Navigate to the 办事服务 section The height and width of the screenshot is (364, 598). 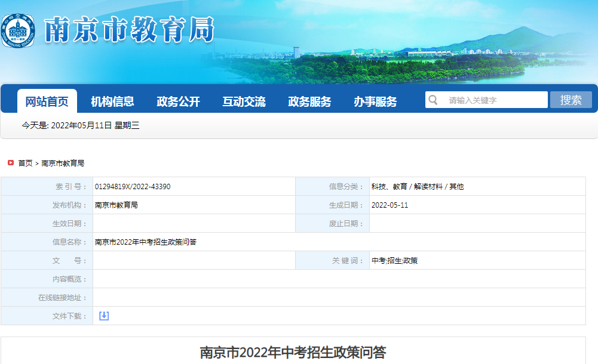pyautogui.click(x=375, y=101)
